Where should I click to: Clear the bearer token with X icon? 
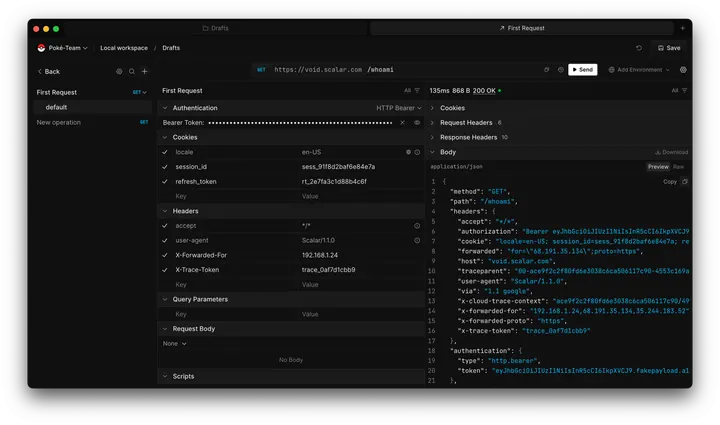coord(403,123)
